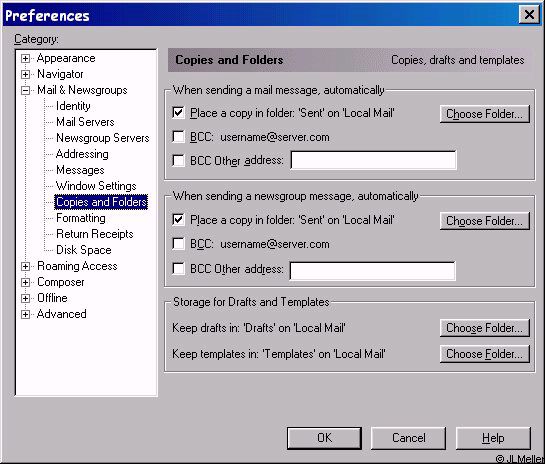Uncheck mail 'Place a copy in folder' checkbox
545x464 pixels.
click(x=178, y=113)
